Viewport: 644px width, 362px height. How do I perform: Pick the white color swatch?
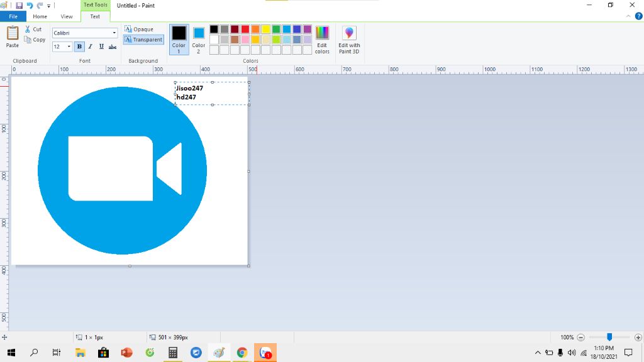[x=214, y=40]
